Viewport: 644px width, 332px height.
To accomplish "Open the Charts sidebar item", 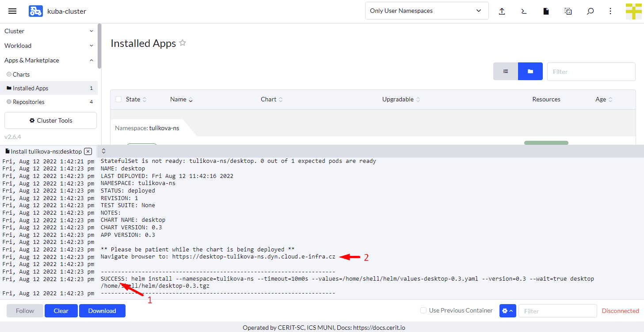I will (x=21, y=74).
